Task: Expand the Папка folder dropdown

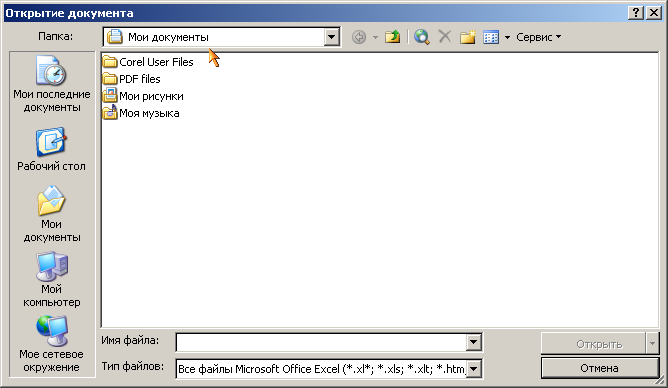Action: tap(331, 37)
